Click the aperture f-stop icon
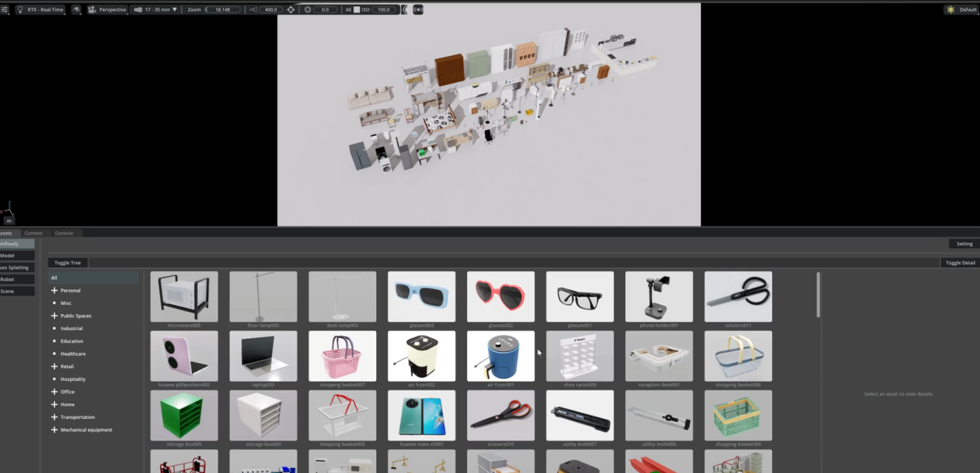The image size is (980, 473). pyautogui.click(x=308, y=9)
